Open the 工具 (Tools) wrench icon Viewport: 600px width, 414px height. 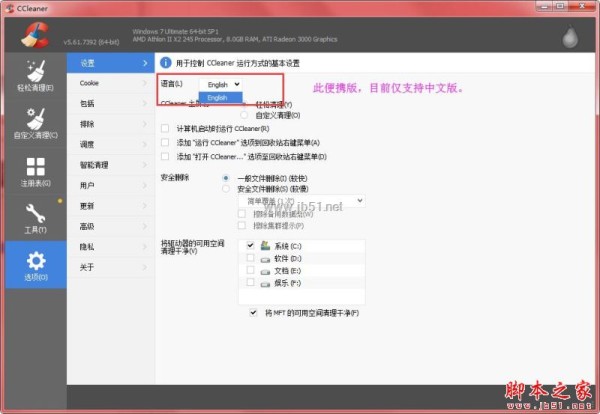tap(35, 216)
